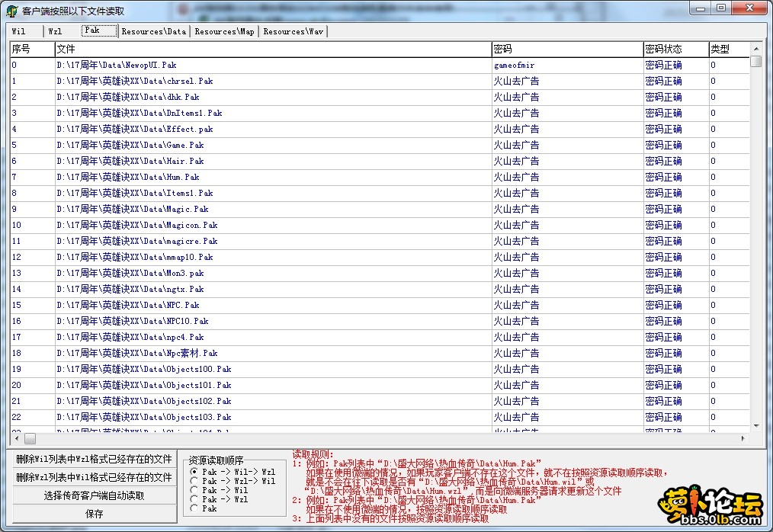Click the application icon in title bar
The height and width of the screenshot is (532, 773).
point(12,11)
